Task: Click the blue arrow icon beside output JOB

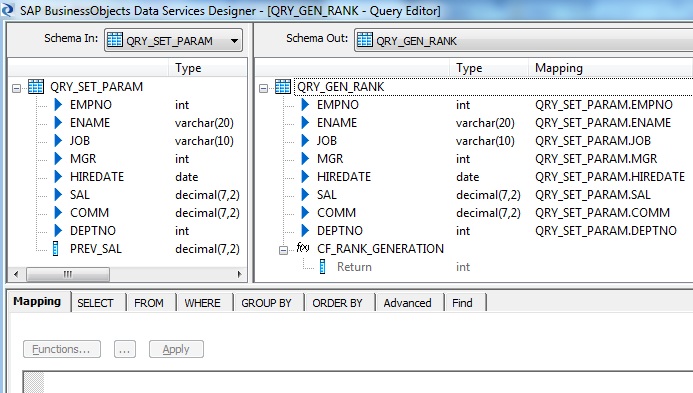Action: 305,141
